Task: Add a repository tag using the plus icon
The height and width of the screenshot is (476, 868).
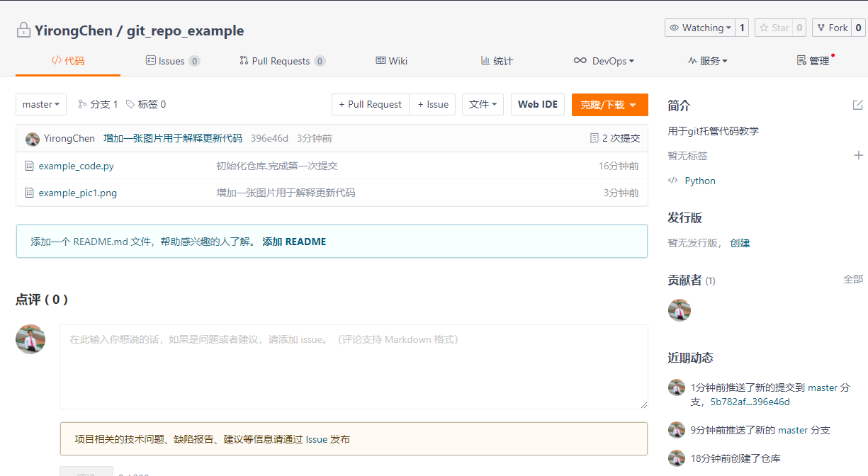Action: coord(859,154)
